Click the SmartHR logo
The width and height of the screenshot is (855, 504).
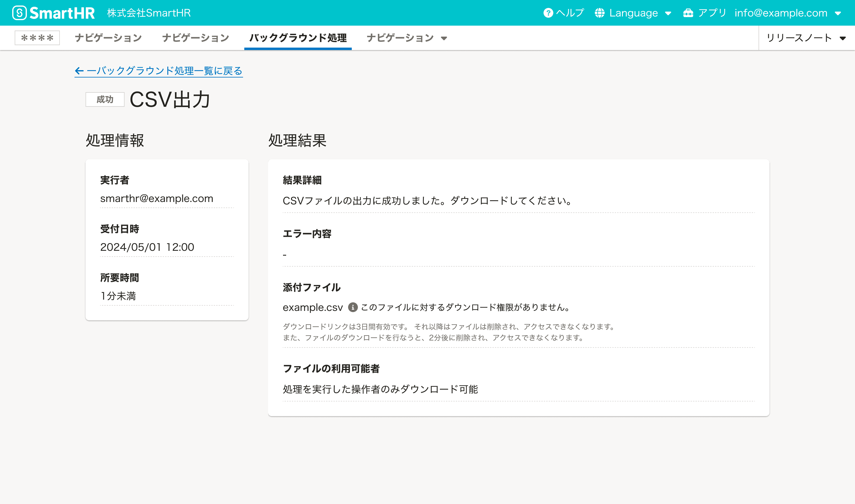click(x=53, y=13)
